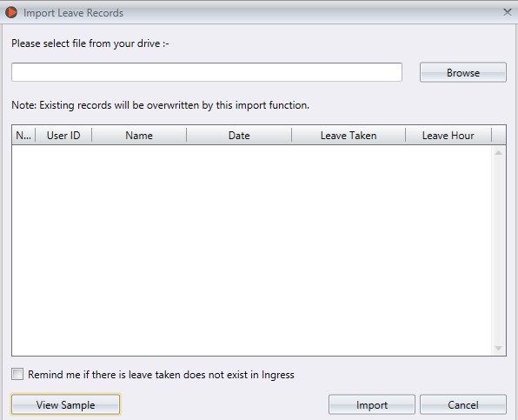
Task: Click the vertical scrollbar track of the list
Action: click(x=498, y=250)
